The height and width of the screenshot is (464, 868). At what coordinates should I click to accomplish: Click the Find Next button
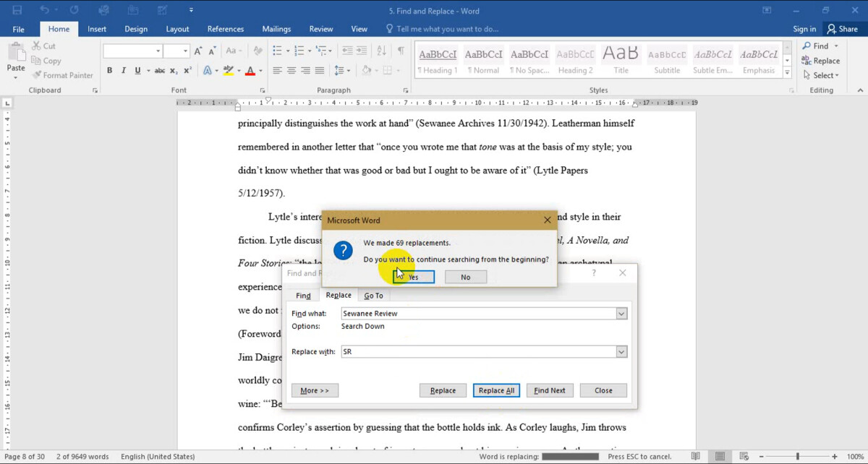(x=550, y=390)
